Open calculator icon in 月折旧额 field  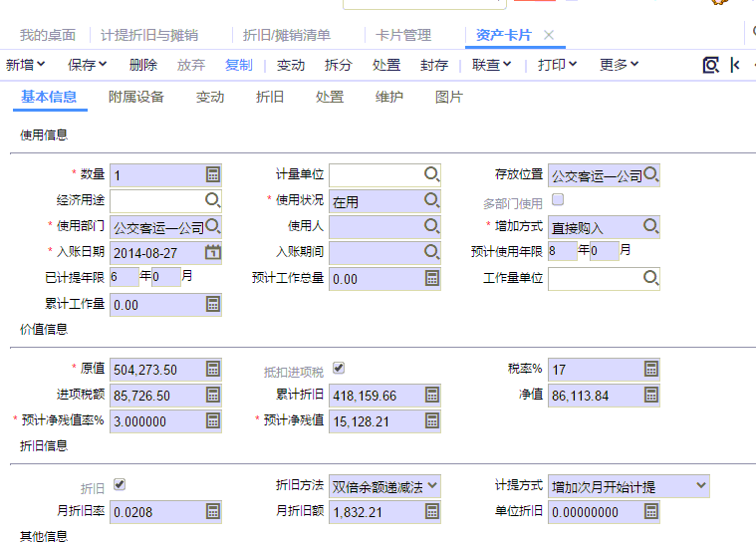[432, 511]
